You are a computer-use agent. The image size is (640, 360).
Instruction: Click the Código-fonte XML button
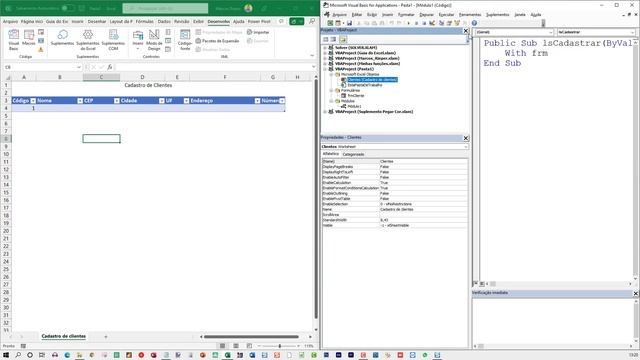[x=185, y=40]
